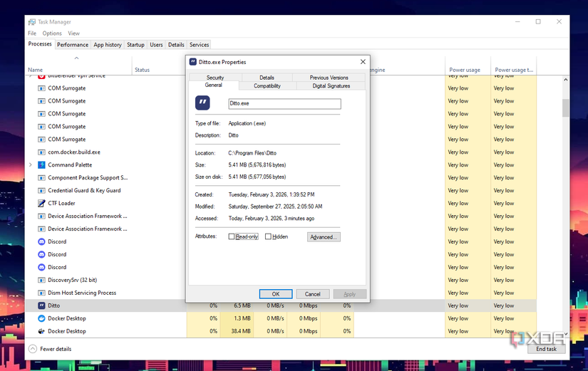Click the Command Palette lightning icon

tap(41, 165)
